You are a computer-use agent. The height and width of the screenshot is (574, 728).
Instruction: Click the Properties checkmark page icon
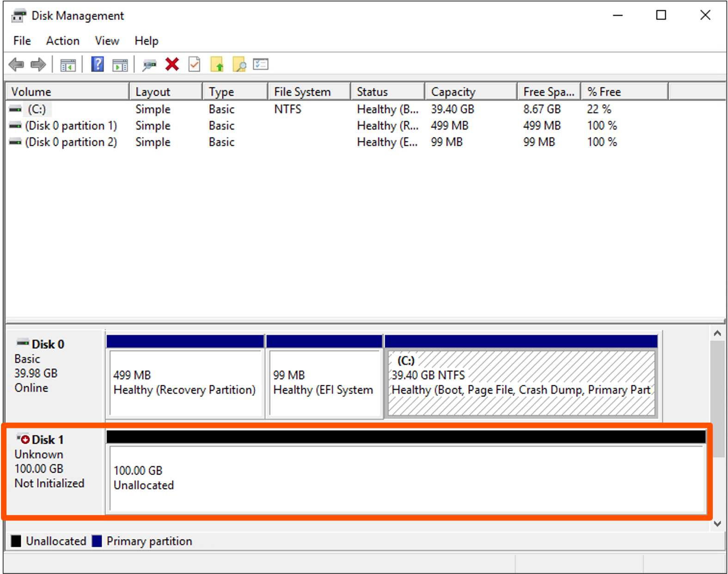pyautogui.click(x=195, y=64)
